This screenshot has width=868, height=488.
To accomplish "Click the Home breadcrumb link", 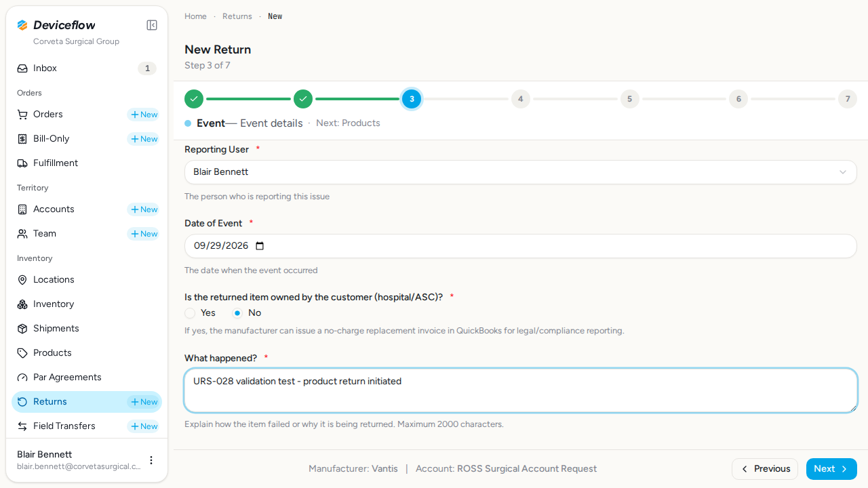I will click(195, 16).
